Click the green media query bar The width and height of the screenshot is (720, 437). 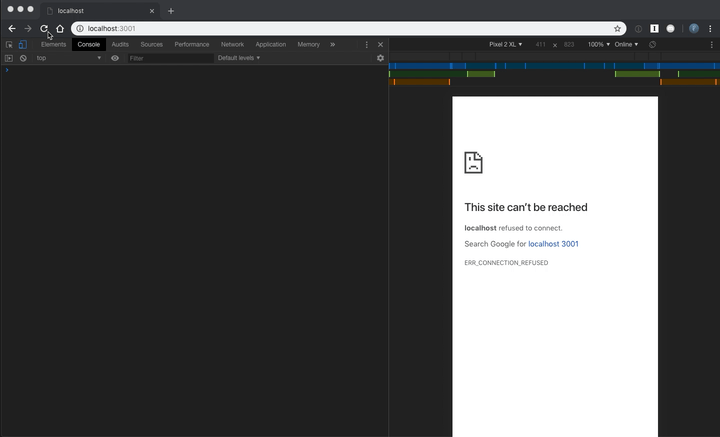pyautogui.click(x=554, y=74)
